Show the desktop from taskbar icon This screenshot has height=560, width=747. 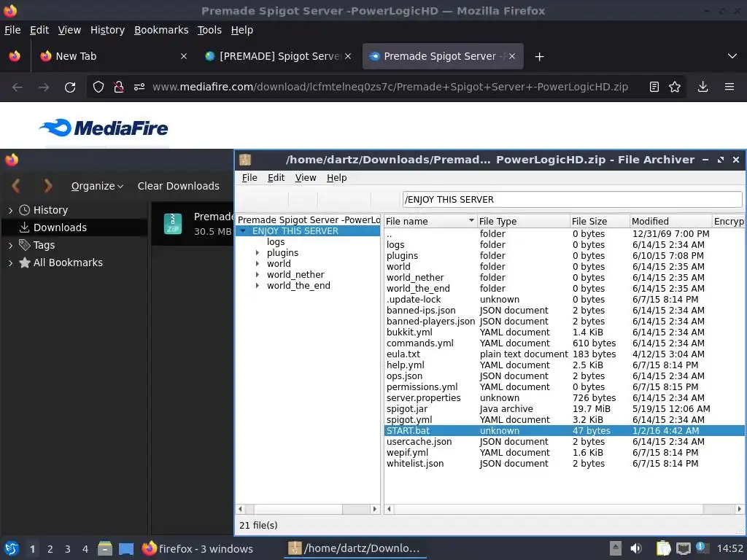(x=126, y=548)
